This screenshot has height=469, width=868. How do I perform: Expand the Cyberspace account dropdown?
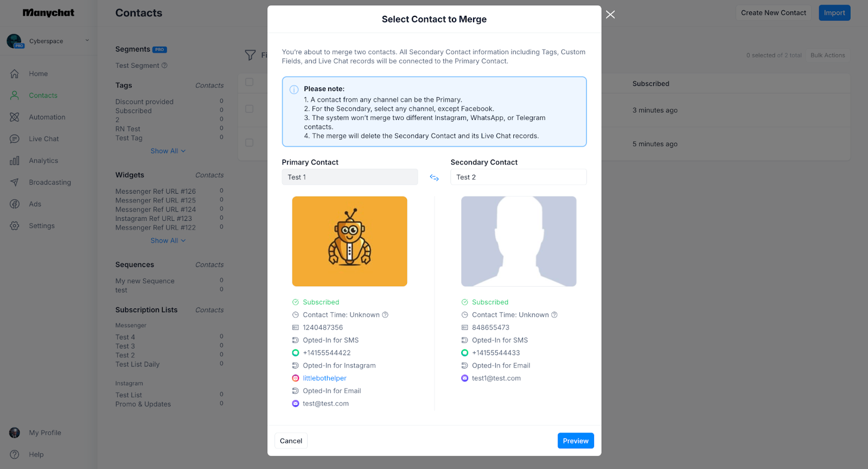click(x=87, y=41)
